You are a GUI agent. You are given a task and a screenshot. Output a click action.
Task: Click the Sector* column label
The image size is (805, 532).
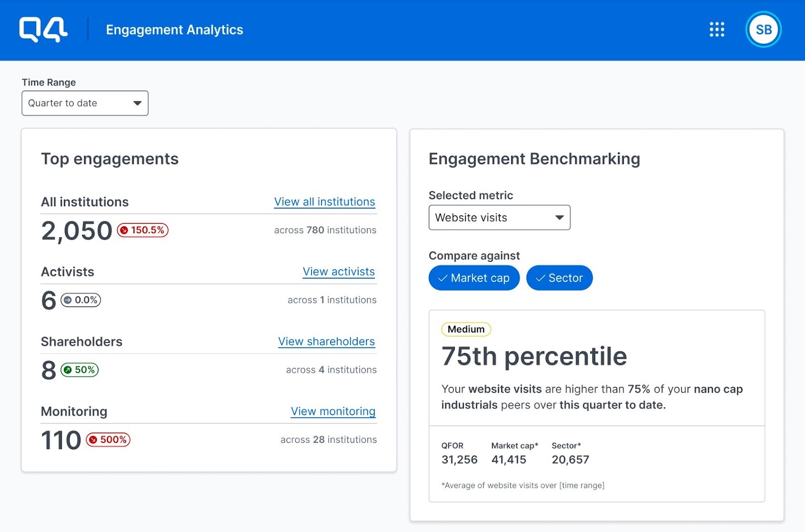click(566, 446)
